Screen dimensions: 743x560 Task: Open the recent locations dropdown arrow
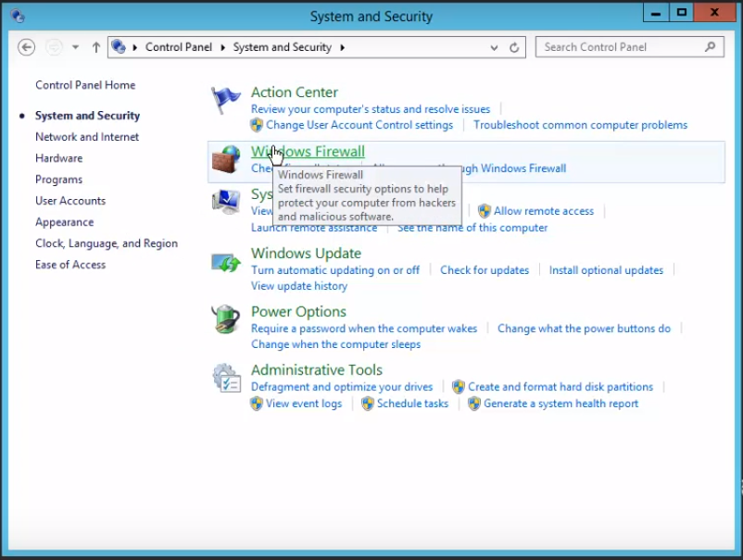[x=75, y=47]
